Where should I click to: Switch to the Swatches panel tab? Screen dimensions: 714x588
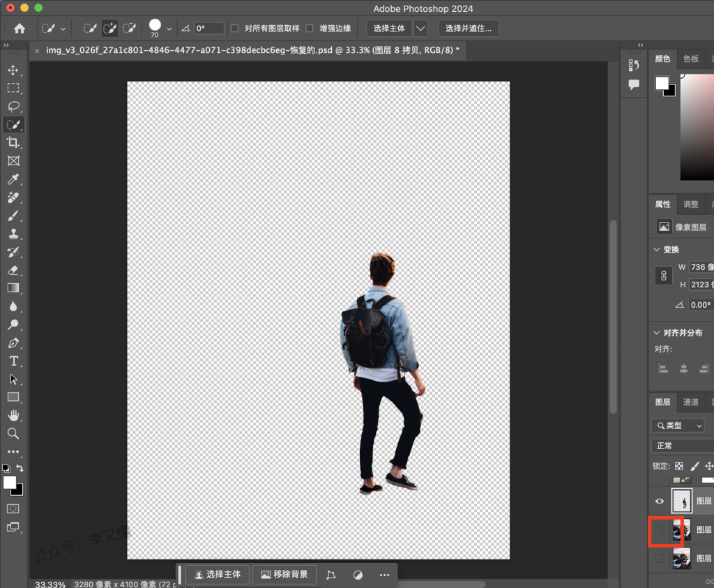coord(691,59)
